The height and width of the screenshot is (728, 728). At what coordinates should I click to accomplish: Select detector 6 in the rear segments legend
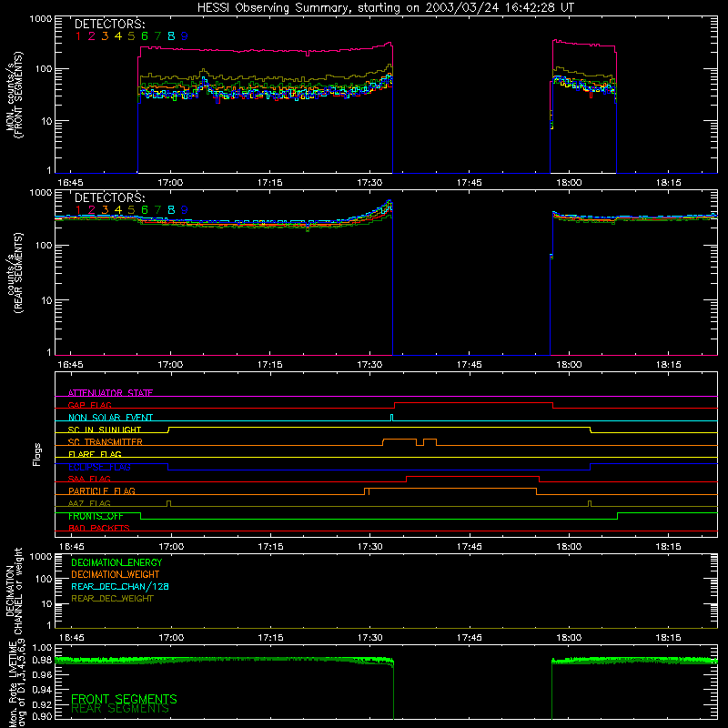click(x=145, y=210)
